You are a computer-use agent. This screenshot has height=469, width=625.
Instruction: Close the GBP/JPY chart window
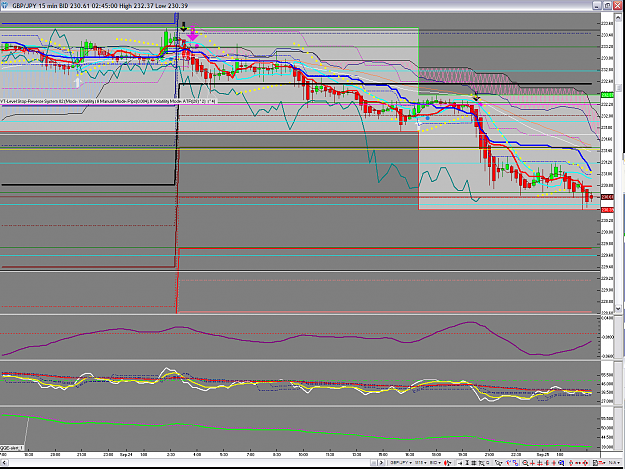pos(617,6)
